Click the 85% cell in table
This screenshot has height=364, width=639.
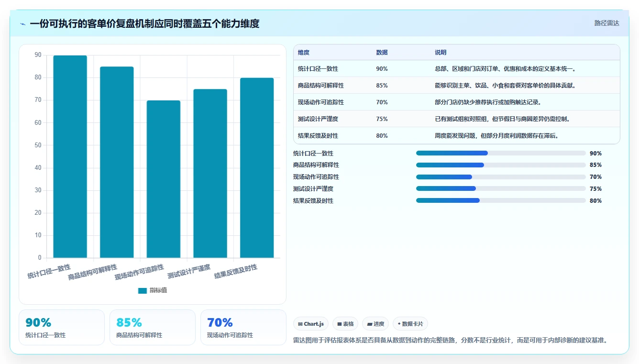point(382,86)
